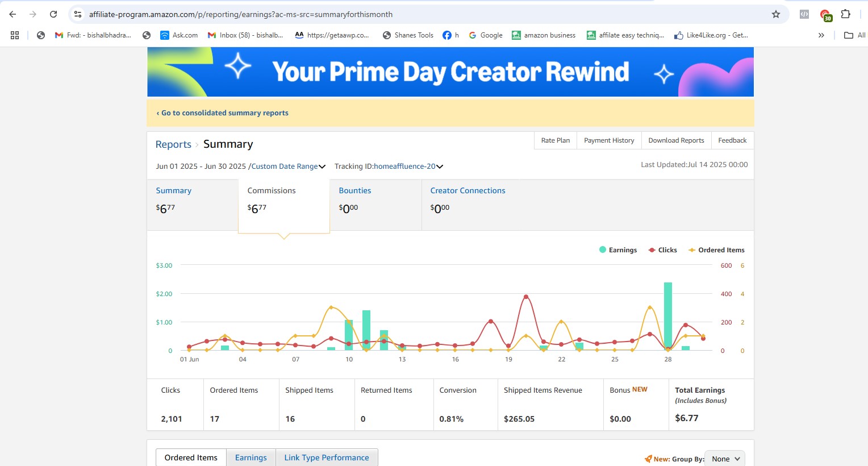
Task: Open the amazon business bookmark
Action: tap(544, 35)
